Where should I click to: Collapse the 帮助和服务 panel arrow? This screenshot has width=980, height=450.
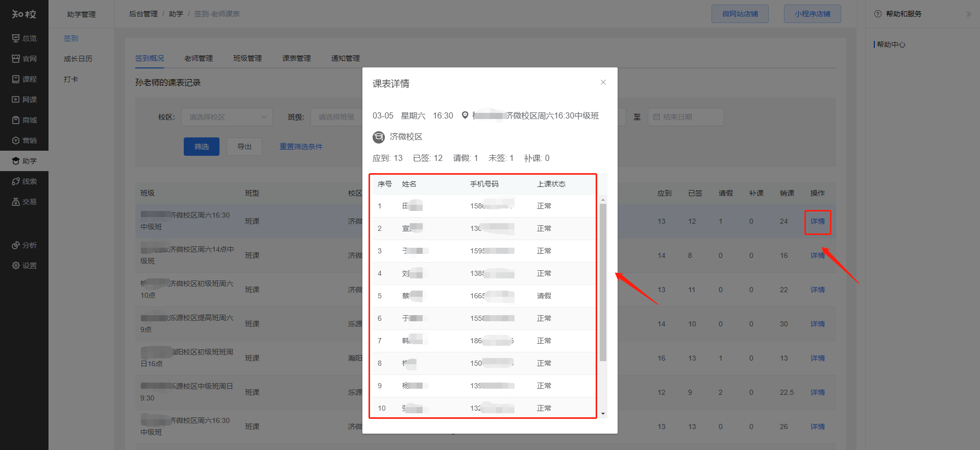coord(968,14)
